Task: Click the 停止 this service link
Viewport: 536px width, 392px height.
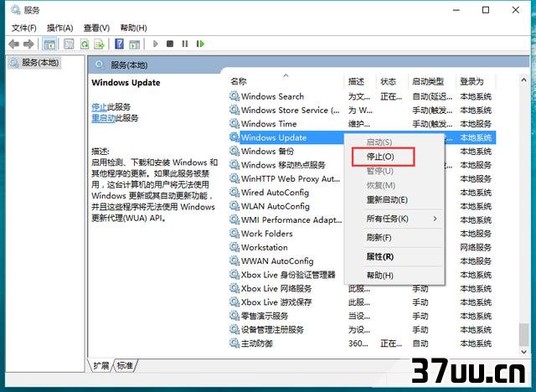Action: 100,106
